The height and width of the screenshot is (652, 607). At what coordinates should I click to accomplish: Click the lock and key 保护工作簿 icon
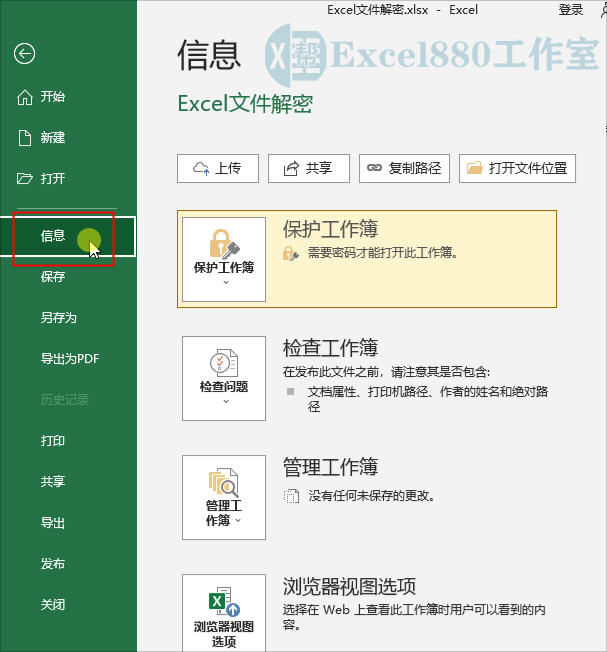[x=224, y=244]
